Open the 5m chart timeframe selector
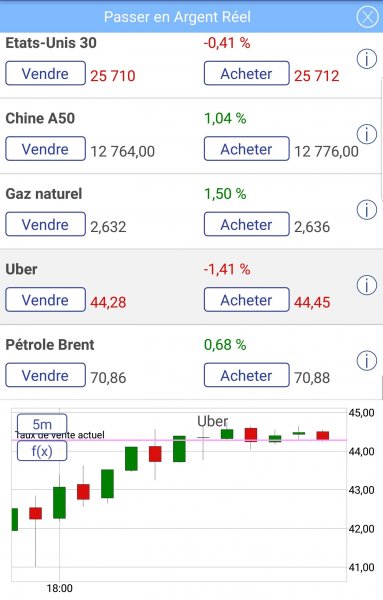The height and width of the screenshot is (600, 383). [x=42, y=424]
